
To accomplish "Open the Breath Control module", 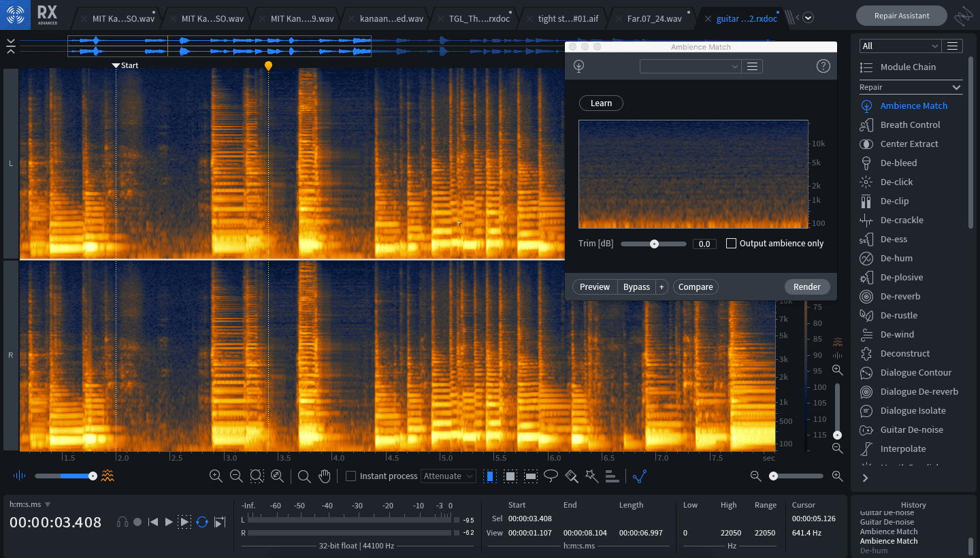I will coord(910,125).
